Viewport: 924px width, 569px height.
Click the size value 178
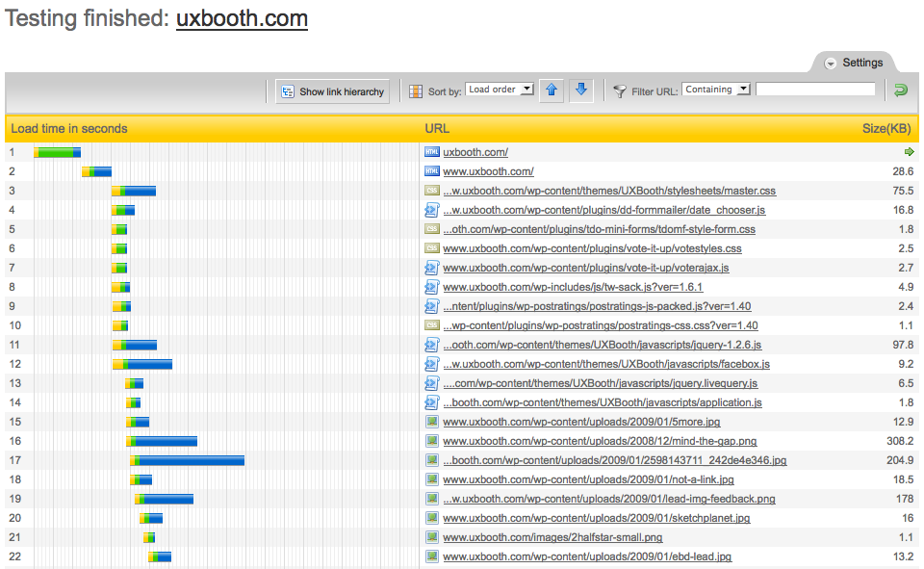905,499
